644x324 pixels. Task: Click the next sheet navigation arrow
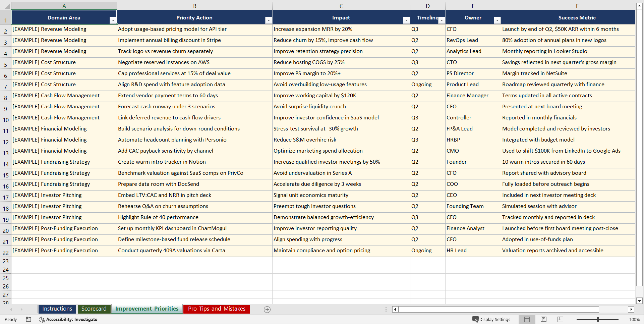(21, 309)
